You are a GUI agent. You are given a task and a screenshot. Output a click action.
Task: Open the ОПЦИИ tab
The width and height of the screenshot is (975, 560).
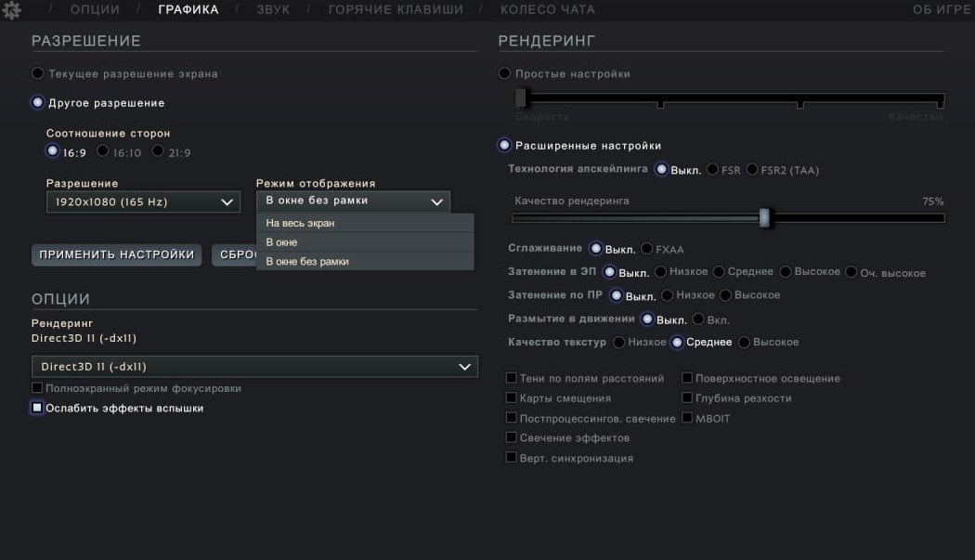click(95, 9)
